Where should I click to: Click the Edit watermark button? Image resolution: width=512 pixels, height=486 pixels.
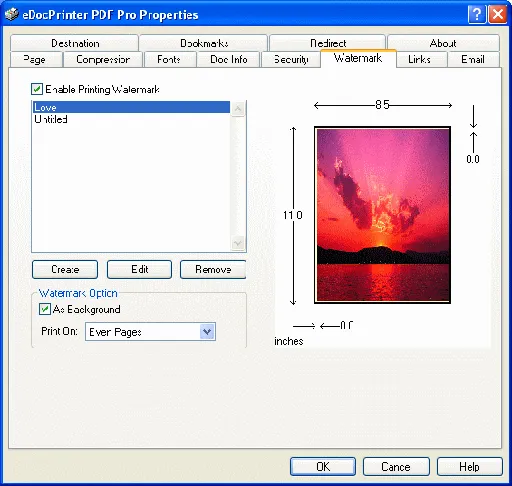tap(139, 269)
